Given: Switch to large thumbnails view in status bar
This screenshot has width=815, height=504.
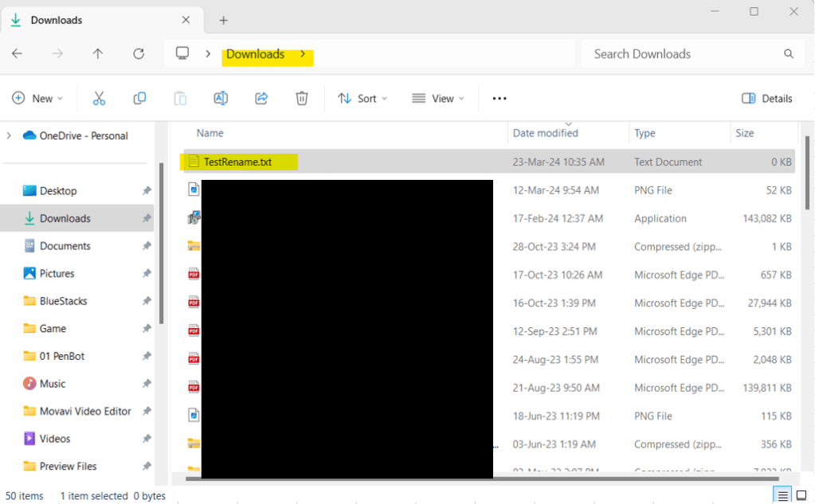Looking at the screenshot, I should [801, 495].
